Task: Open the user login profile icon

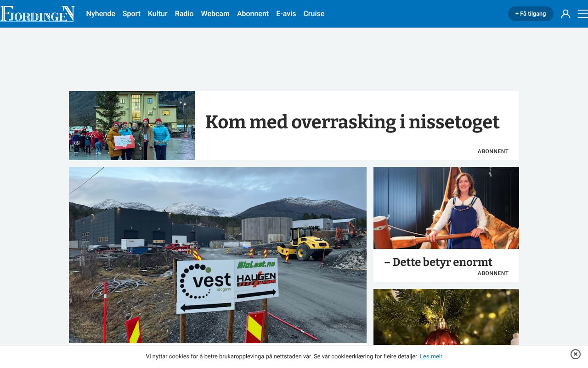Action: pyautogui.click(x=565, y=14)
